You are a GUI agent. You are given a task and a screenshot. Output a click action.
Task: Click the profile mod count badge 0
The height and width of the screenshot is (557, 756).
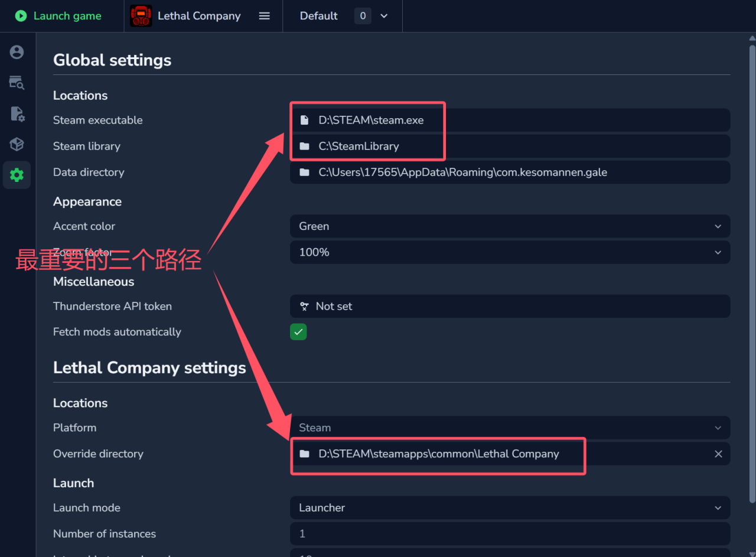pyautogui.click(x=363, y=16)
